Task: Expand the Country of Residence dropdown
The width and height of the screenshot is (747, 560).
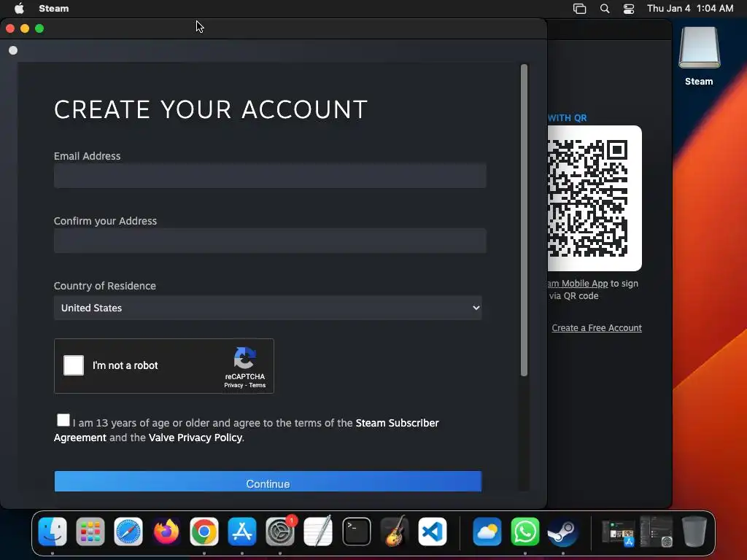Action: click(268, 308)
